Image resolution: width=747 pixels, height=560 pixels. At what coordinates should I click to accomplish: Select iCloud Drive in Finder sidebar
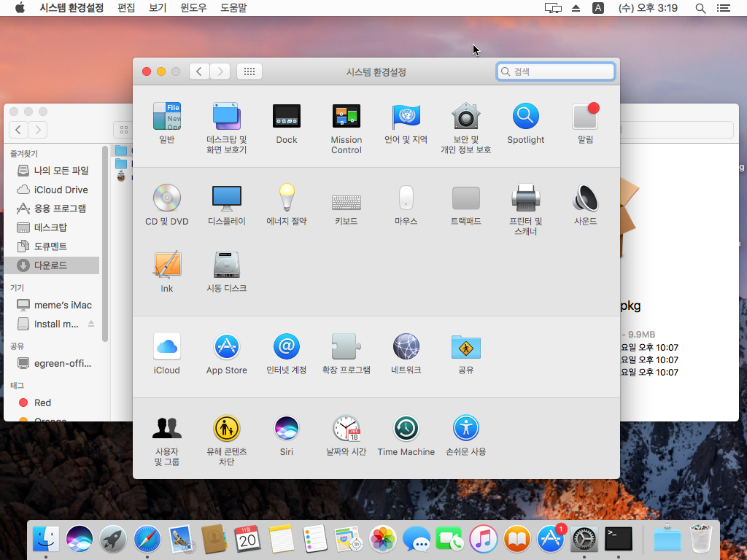(53, 190)
